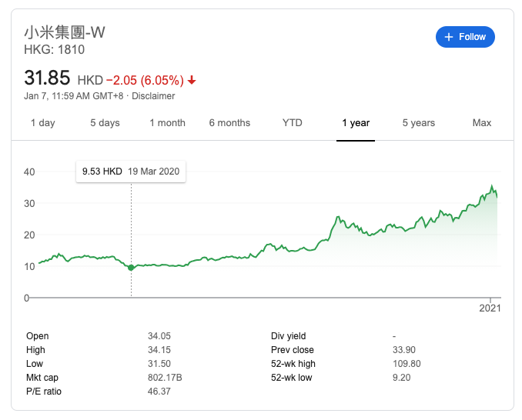522x420 pixels.
Task: Click the current price 31.85
Action: click(47, 78)
